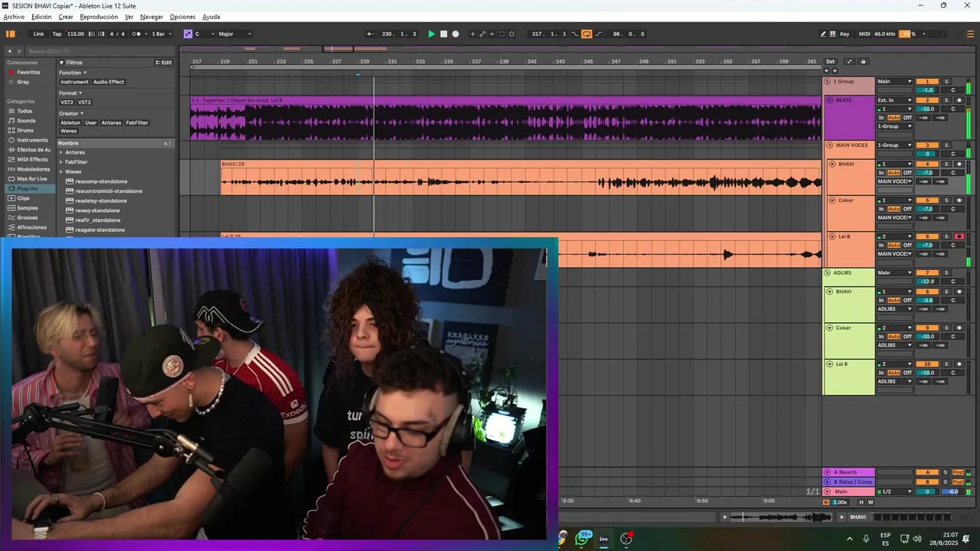Select reaeq-standalone plug-in
The width and height of the screenshot is (980, 551).
tap(97, 210)
